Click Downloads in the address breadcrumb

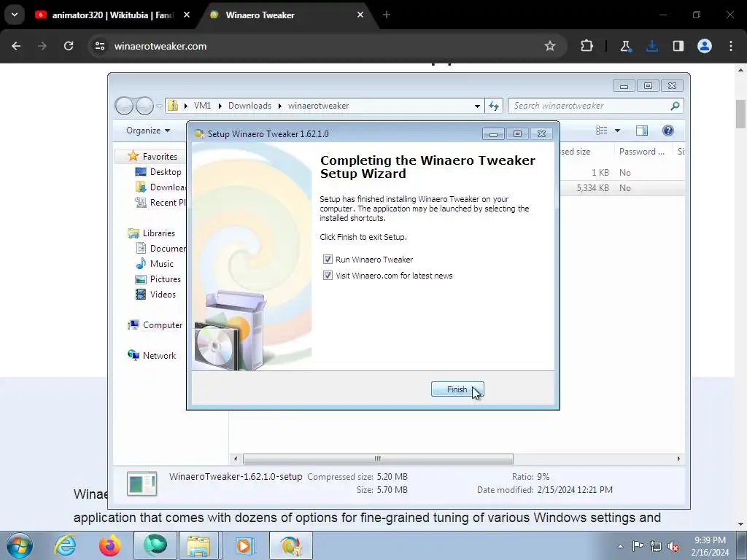(x=249, y=106)
